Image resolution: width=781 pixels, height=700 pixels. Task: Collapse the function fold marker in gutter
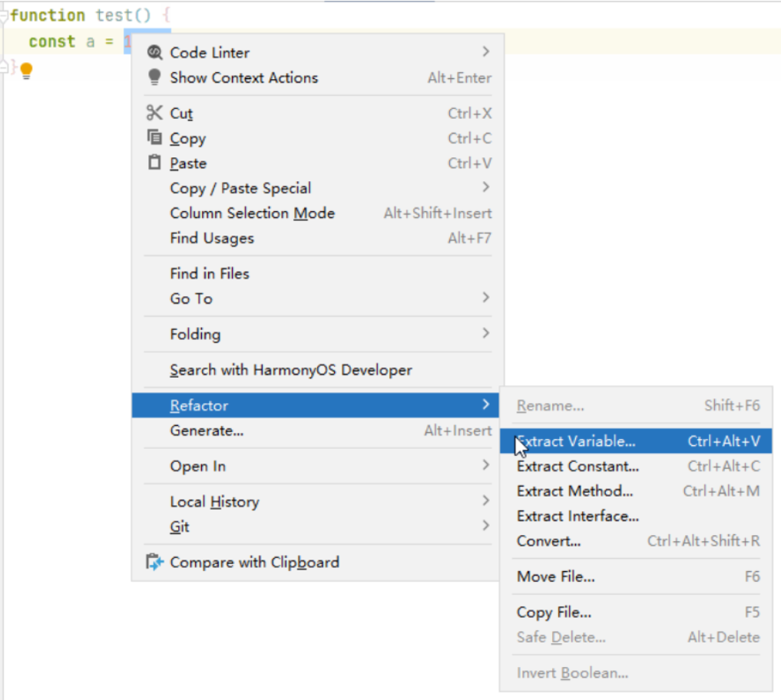(5, 15)
